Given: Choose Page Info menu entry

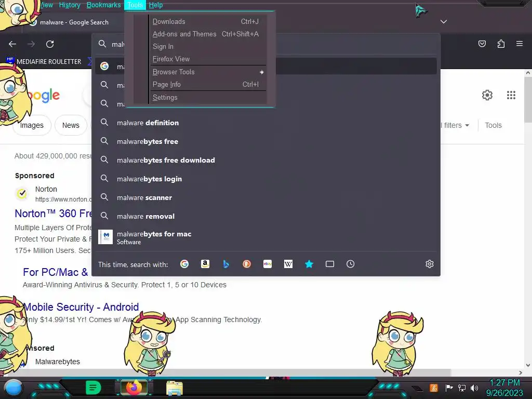Looking at the screenshot, I should tap(207, 85).
